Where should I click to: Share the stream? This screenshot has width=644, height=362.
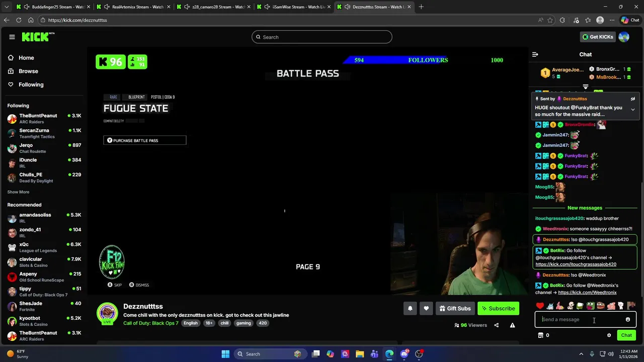[x=496, y=325]
